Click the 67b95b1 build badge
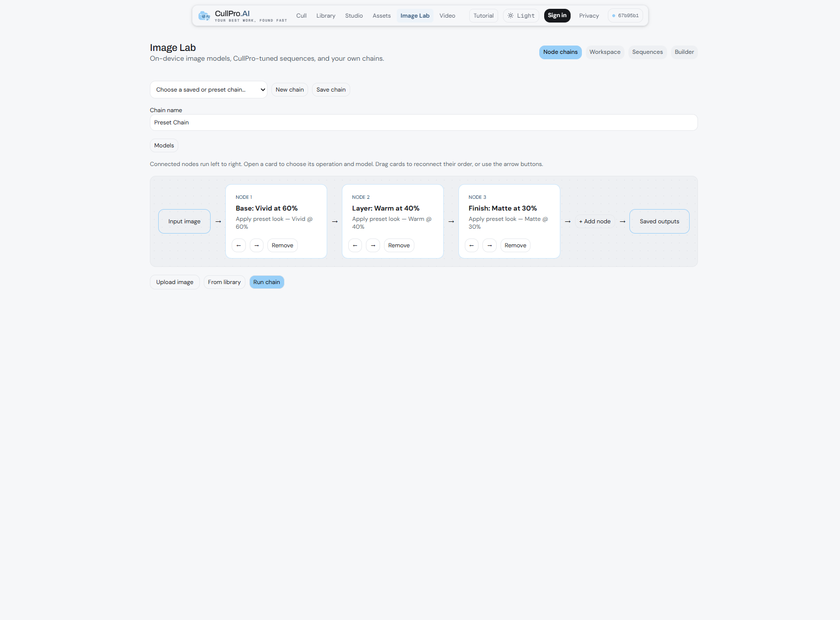 625,16
